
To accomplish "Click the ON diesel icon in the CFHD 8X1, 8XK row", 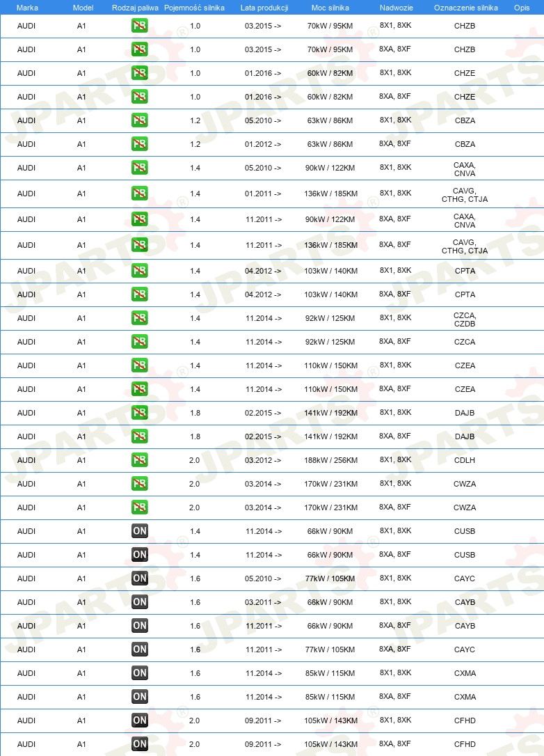I will 140,720.
